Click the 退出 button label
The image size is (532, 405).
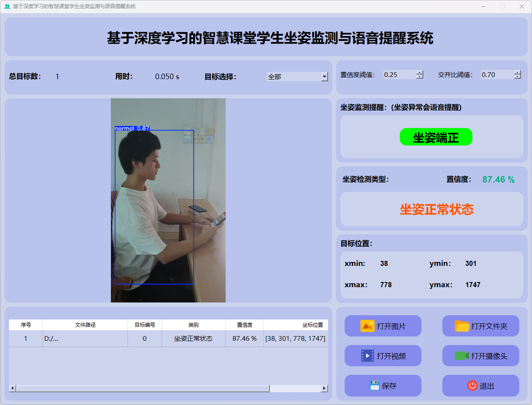click(x=487, y=386)
